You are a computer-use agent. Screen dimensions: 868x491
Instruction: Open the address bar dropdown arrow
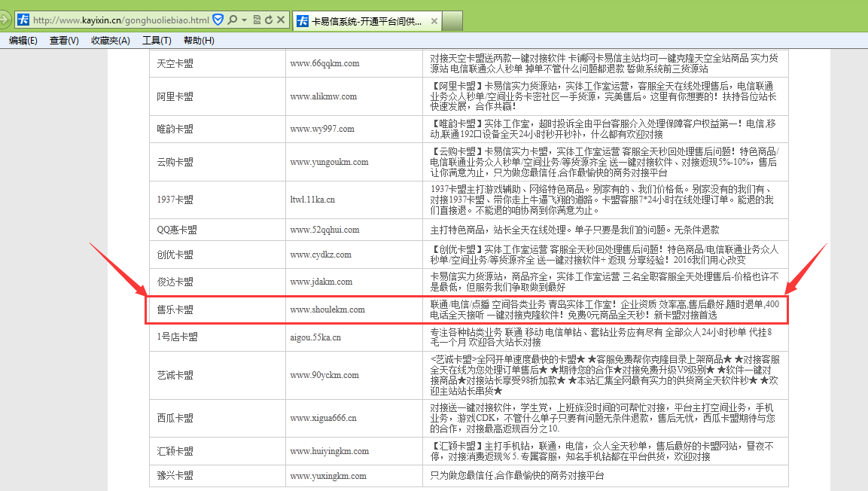coord(244,20)
